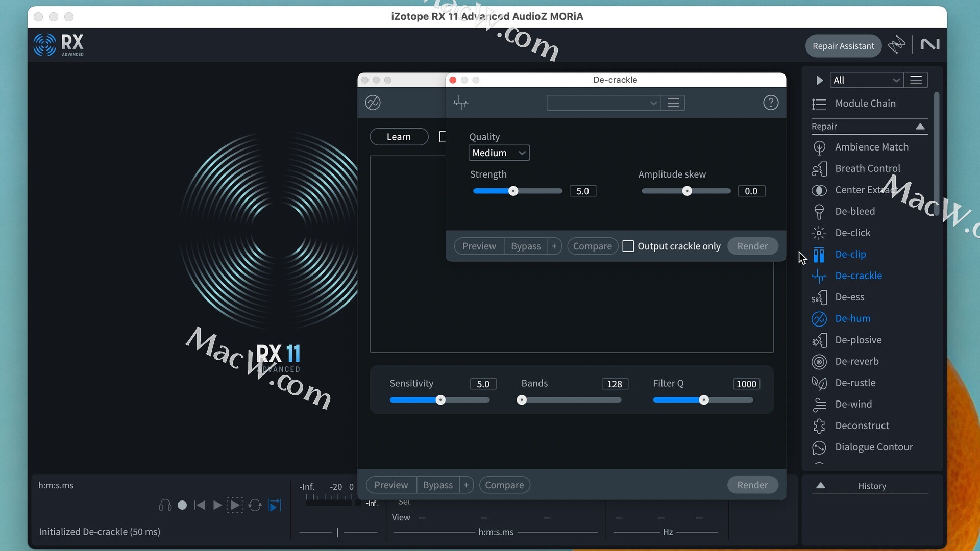Click the Sensitivity value field 5.0
Viewport: 980px width, 551px height.
483,384
